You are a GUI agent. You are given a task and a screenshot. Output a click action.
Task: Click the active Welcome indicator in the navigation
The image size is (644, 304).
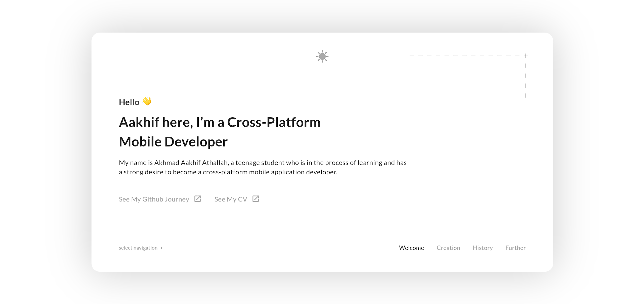coord(411,248)
